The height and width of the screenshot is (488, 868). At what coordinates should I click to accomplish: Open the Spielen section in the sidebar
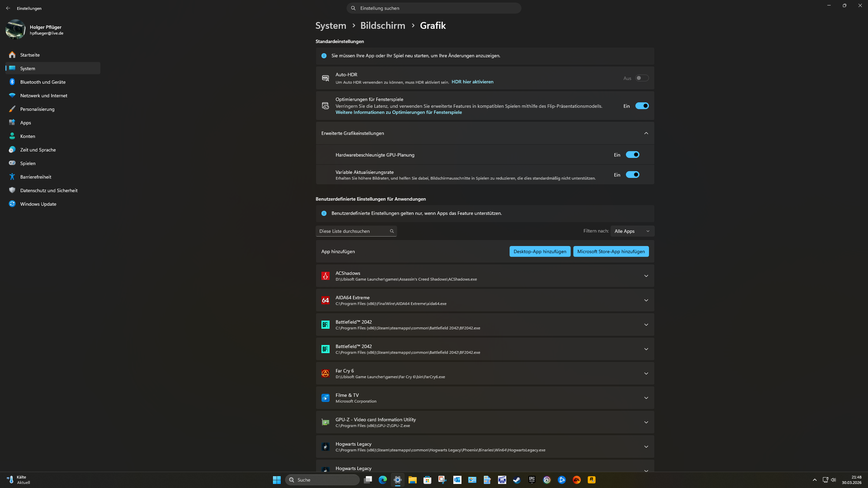28,163
